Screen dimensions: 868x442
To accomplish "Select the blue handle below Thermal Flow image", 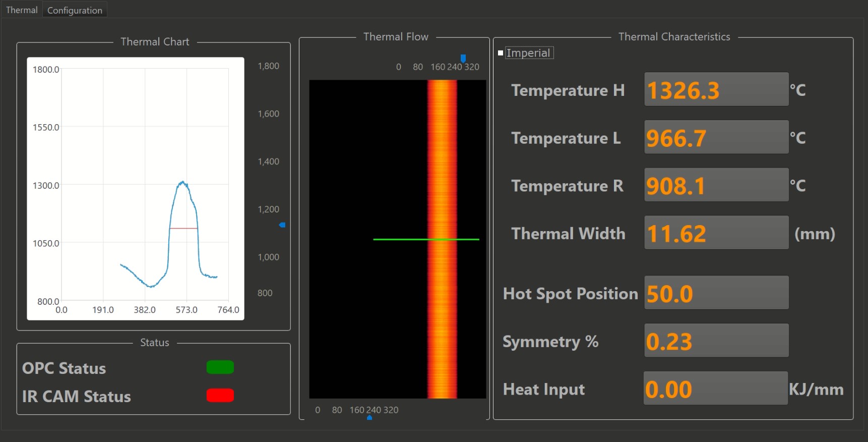I will (x=369, y=417).
